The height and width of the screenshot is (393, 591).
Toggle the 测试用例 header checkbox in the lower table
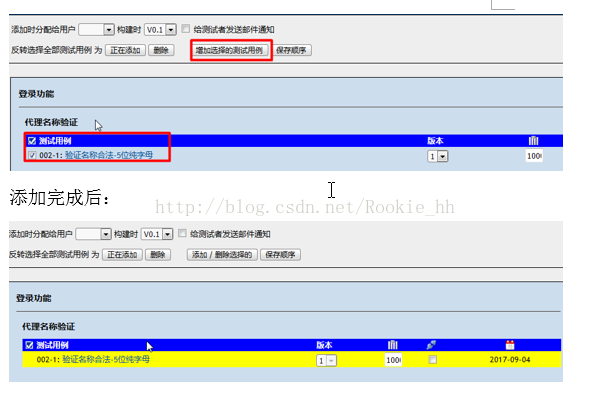point(29,345)
